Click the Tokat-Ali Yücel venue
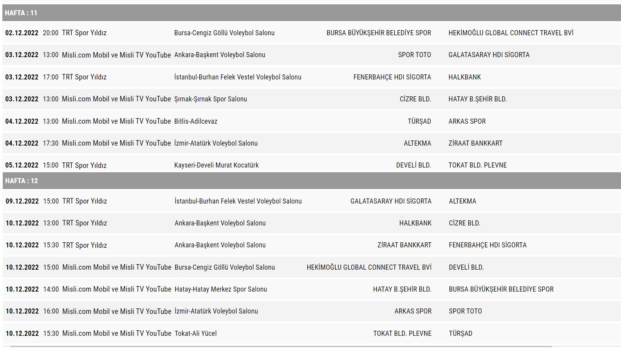Viewport: 621px width, 364px height. tap(195, 333)
